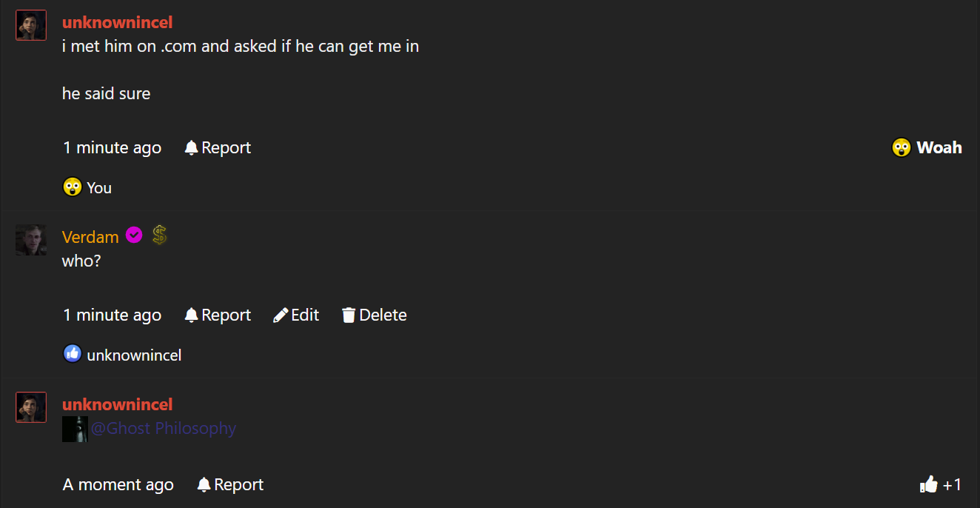Viewport: 980px width, 508px height.
Task: Open Verdam's profile avatar
Action: pyautogui.click(x=31, y=240)
